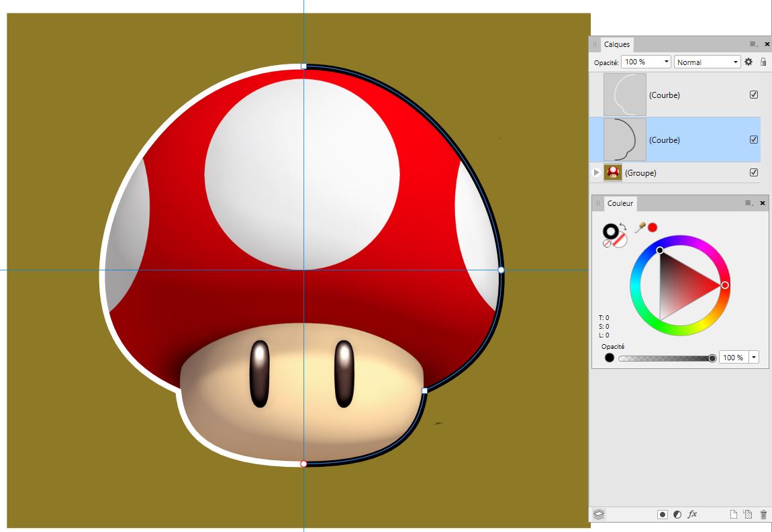Screen dimensions: 772x532
Task: Click the color opacity 100 % field
Action: pos(734,358)
